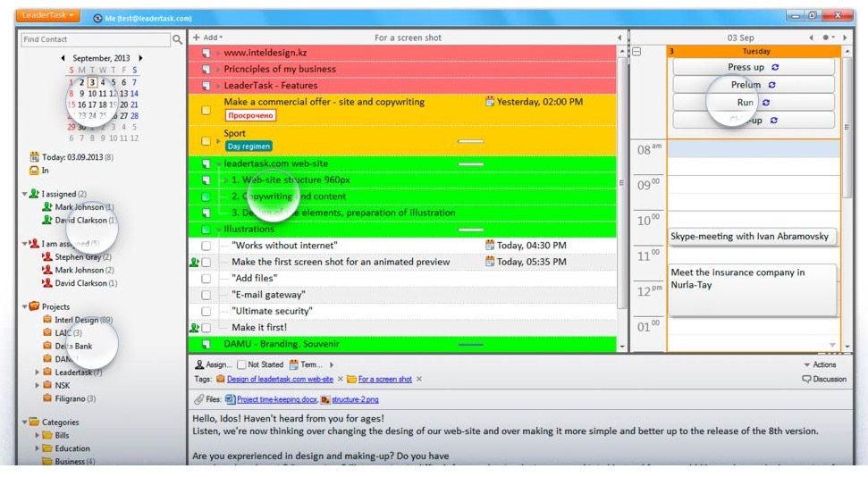The image size is (868, 477).
Task: Collapse the Projects tree group
Action: click(x=24, y=306)
